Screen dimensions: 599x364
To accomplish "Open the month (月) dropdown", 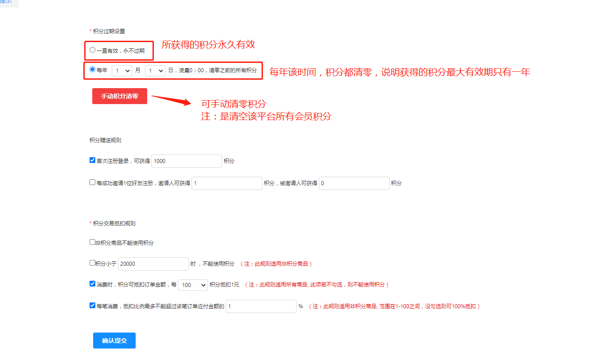I will 121,70.
